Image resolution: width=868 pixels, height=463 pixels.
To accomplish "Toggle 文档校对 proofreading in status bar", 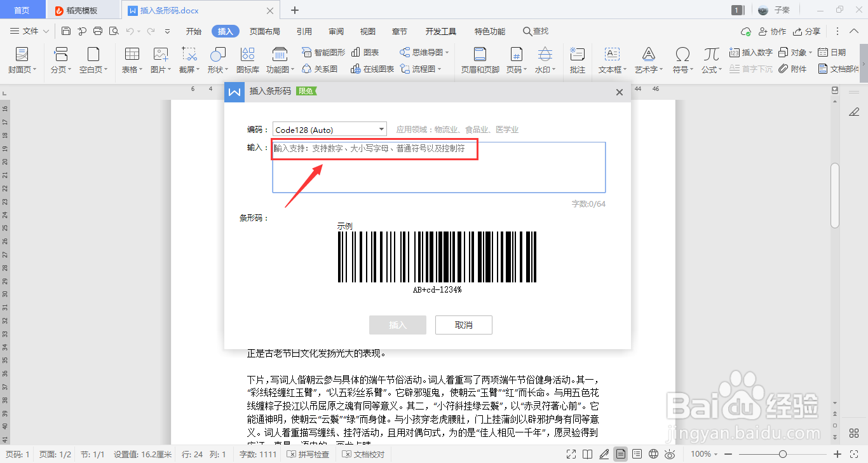I will coord(363,454).
